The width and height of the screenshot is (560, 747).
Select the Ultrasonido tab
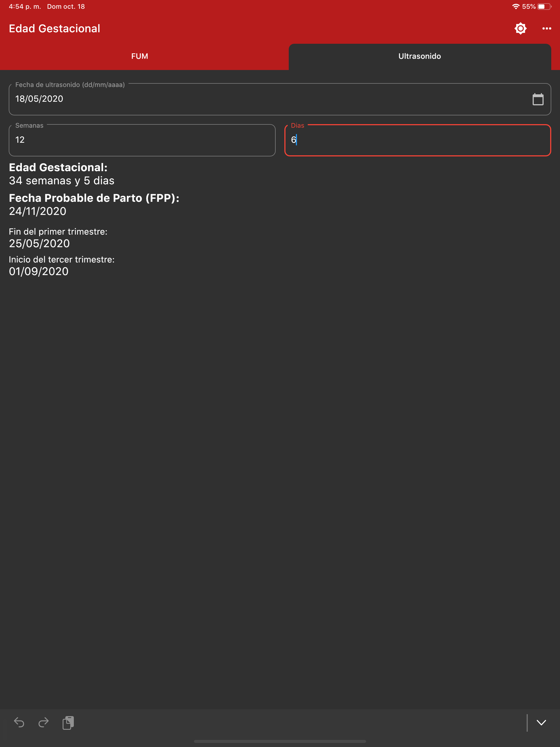click(x=420, y=56)
